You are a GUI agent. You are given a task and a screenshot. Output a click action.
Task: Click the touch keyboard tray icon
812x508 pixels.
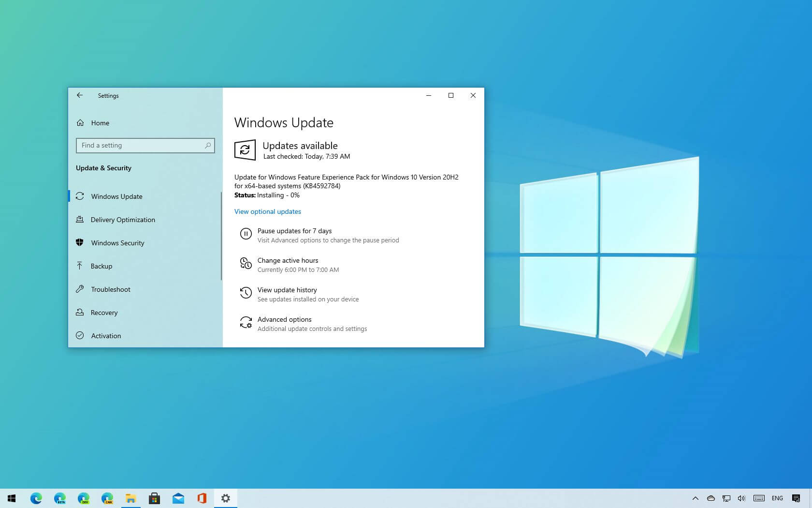[759, 498]
